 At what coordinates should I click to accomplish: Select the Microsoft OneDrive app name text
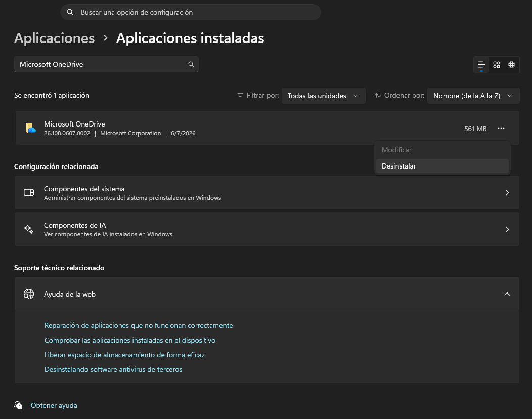click(x=74, y=124)
